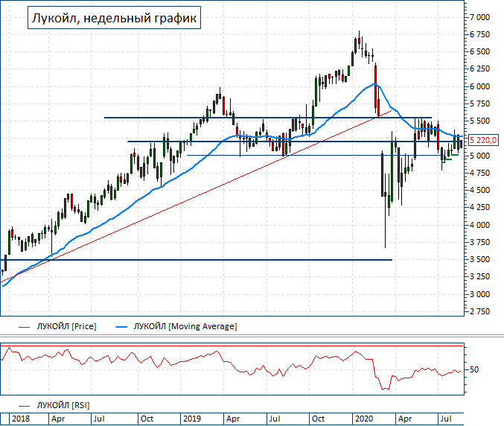Select the blue Moving Average legend line swatch
The image size is (504, 426).
coord(121,327)
